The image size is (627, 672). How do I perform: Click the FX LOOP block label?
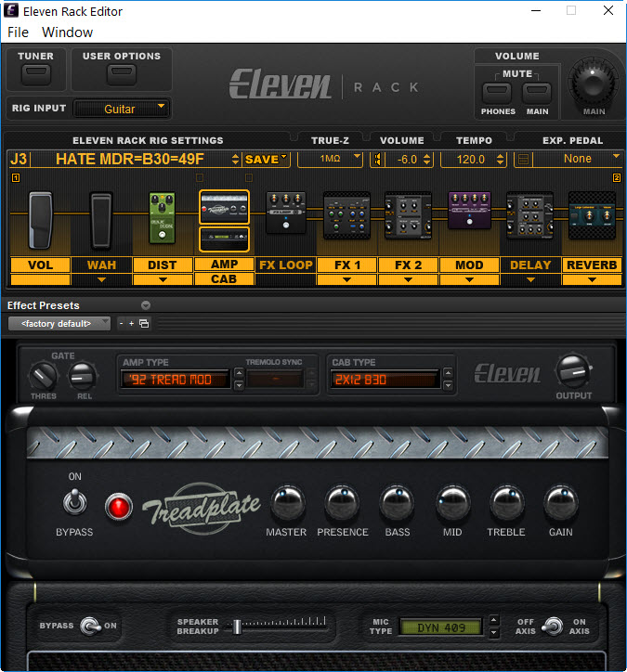[x=286, y=265]
